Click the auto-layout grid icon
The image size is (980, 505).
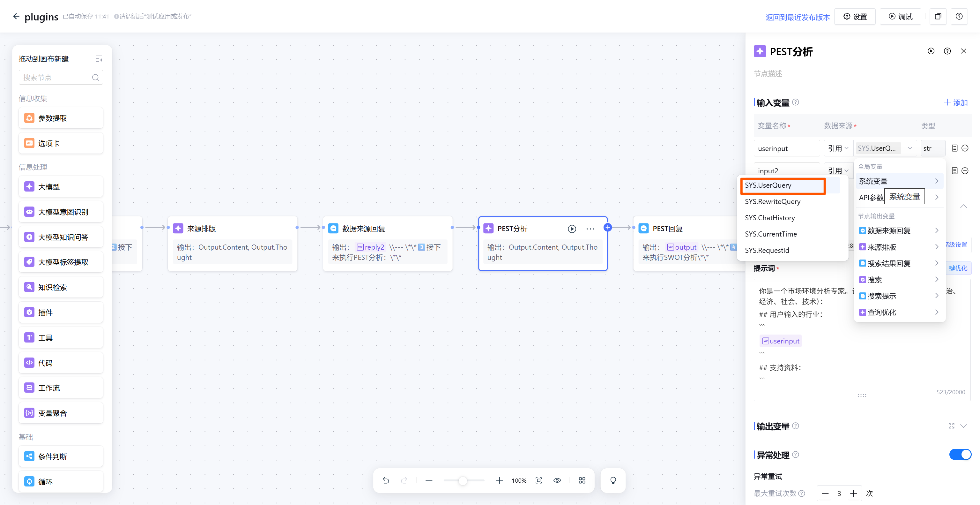582,480
